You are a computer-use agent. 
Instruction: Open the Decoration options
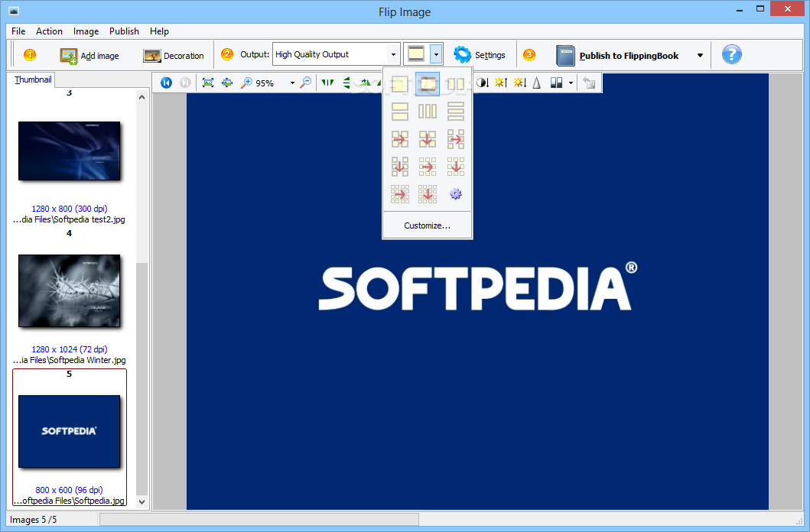click(173, 55)
